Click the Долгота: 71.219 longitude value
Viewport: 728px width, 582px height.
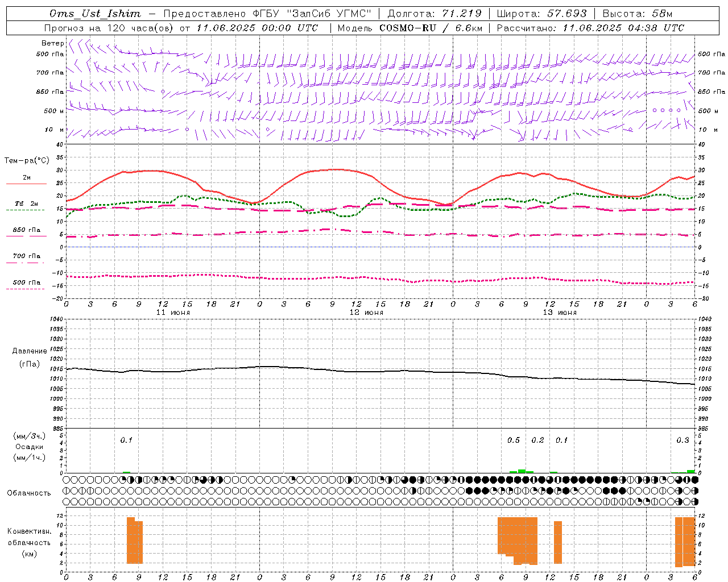(x=435, y=14)
